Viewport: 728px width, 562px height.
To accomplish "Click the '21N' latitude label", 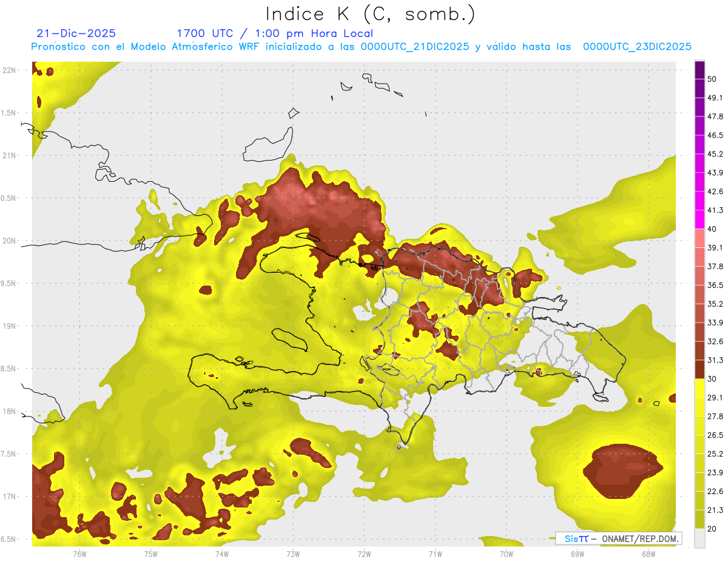I will (x=9, y=156).
